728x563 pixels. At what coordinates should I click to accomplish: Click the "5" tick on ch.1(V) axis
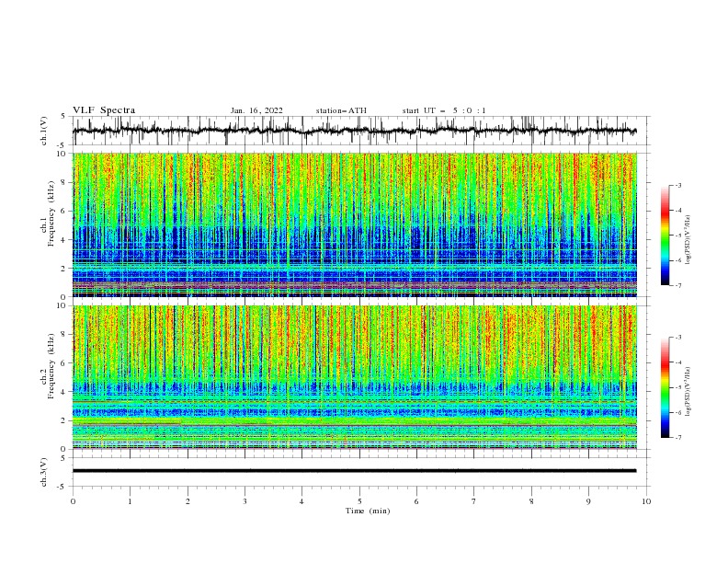tap(64, 117)
